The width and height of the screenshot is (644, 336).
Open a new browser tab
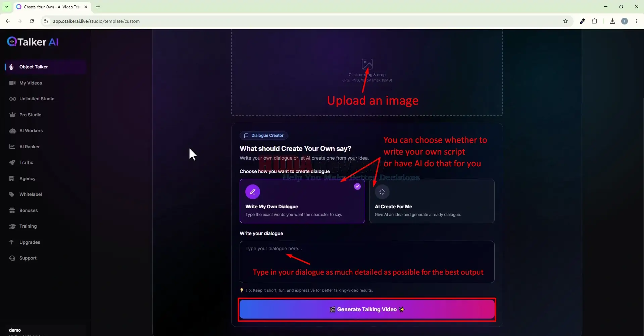click(98, 7)
